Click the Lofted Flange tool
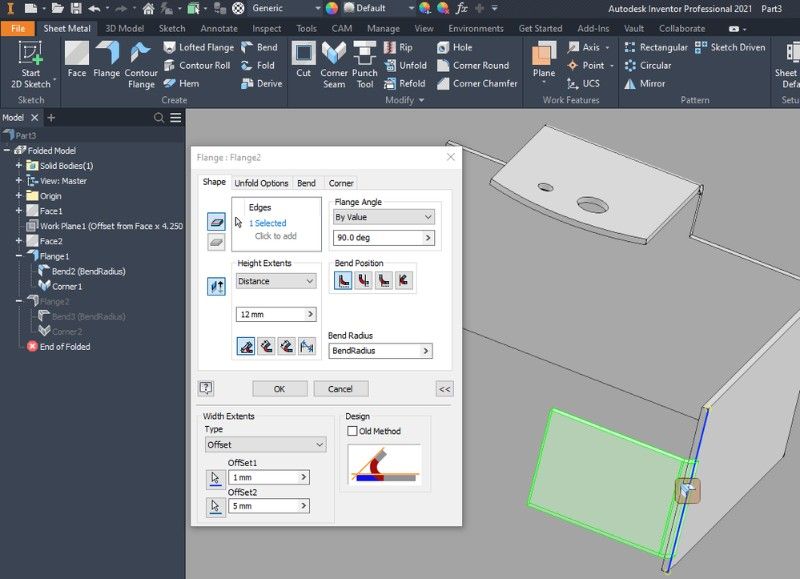Screen dimensions: 800x579 198,47
